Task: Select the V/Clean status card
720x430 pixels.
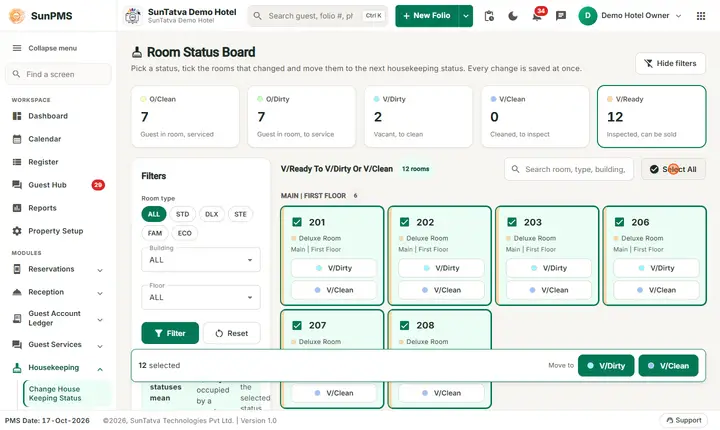Action: click(x=535, y=116)
